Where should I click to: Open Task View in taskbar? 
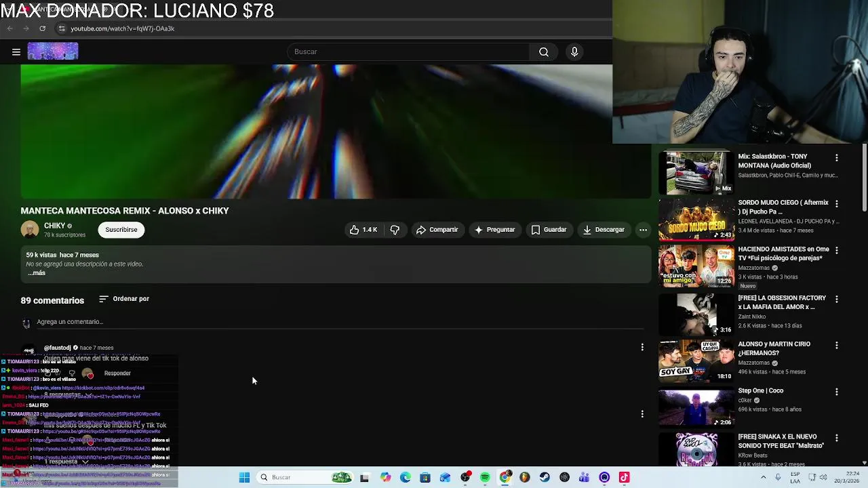(364, 477)
